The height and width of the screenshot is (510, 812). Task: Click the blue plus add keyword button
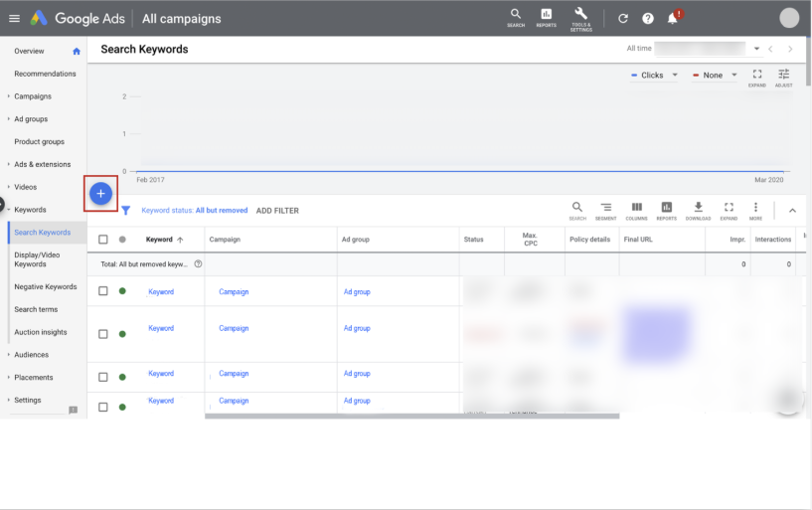tap(101, 194)
